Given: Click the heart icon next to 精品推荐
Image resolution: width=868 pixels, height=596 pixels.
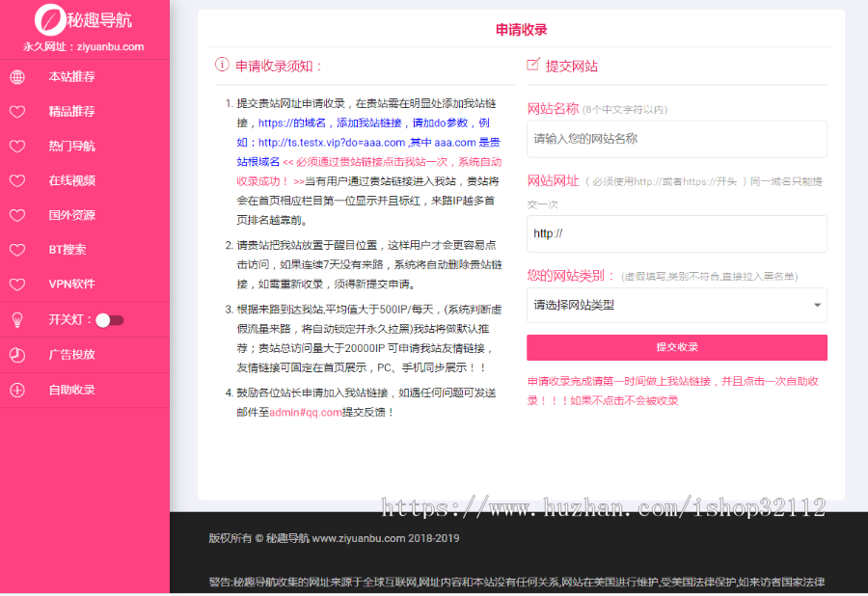Looking at the screenshot, I should pyautogui.click(x=17, y=112).
